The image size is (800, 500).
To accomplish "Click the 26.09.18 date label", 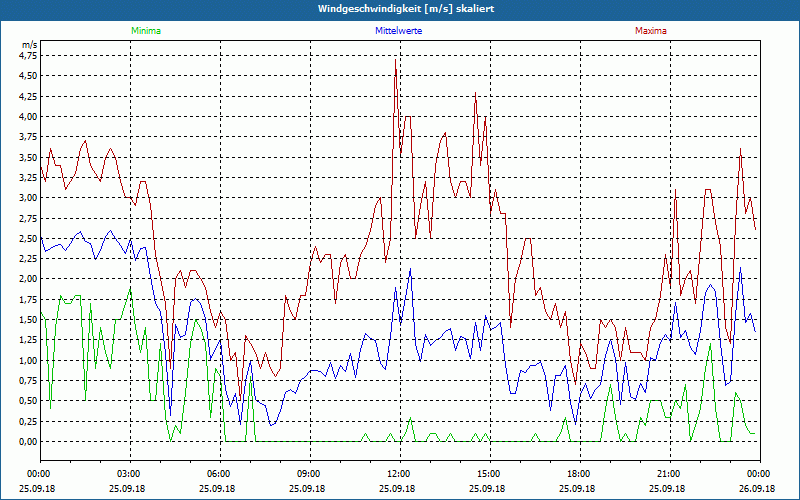I will [x=757, y=489].
